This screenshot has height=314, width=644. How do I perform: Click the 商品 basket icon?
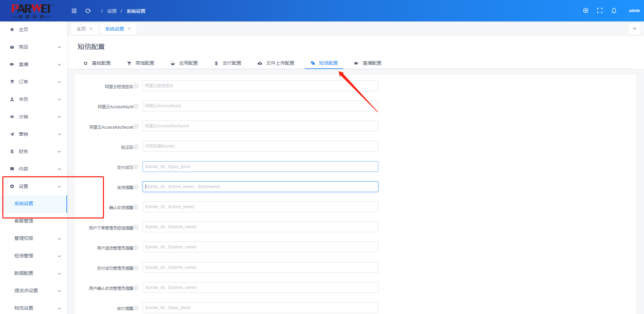tap(12, 47)
